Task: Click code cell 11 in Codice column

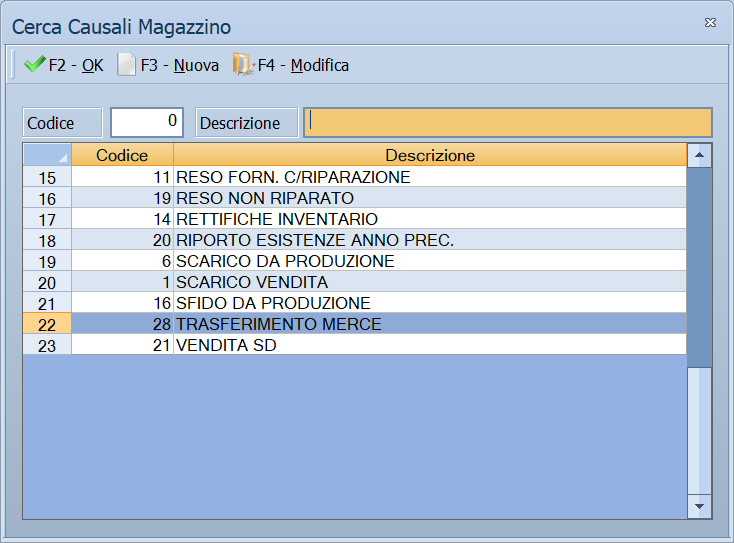Action: click(x=122, y=177)
